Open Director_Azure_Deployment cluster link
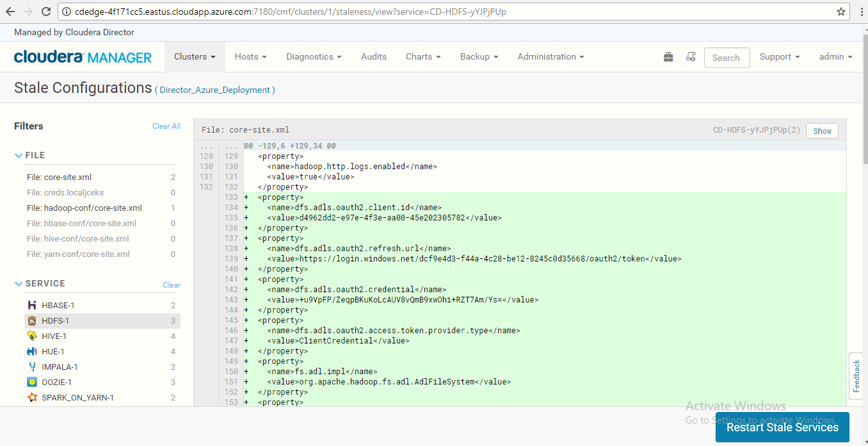The width and height of the screenshot is (868, 446). [x=214, y=90]
